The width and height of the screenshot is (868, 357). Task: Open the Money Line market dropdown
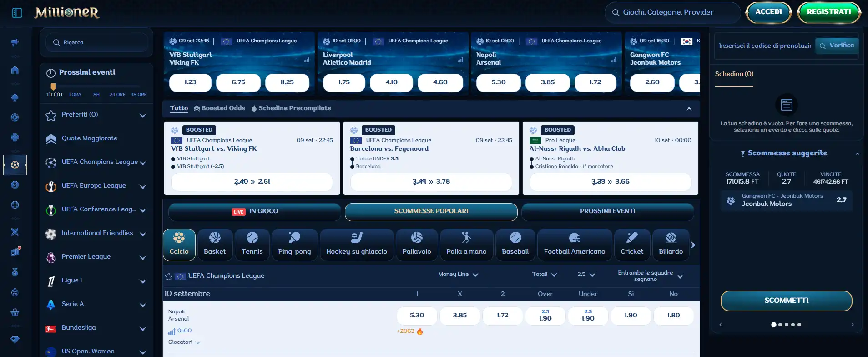click(458, 275)
